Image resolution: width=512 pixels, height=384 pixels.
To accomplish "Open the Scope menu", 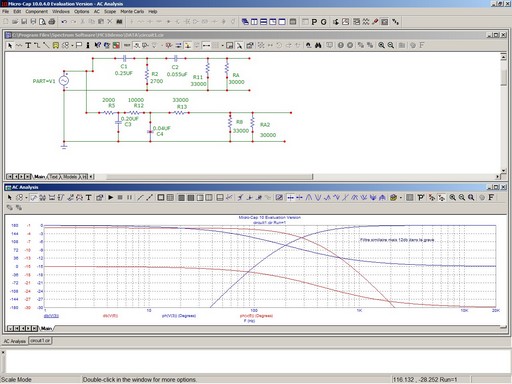I will coord(110,11).
